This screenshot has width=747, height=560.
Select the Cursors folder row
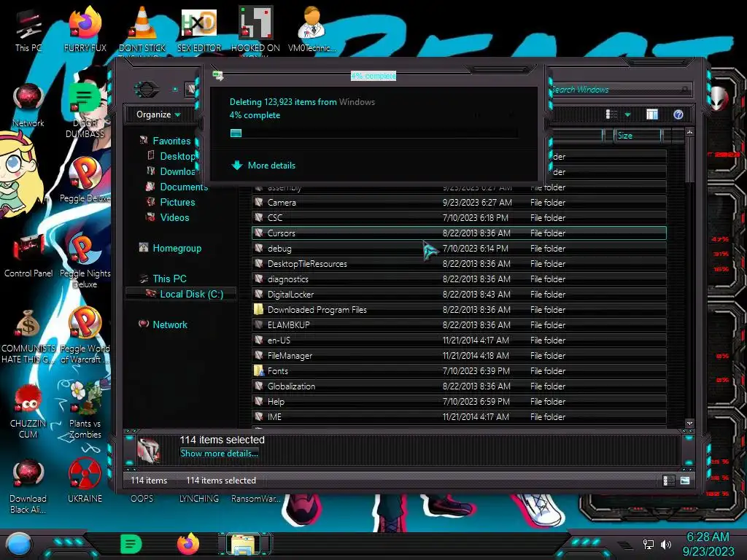(x=459, y=233)
